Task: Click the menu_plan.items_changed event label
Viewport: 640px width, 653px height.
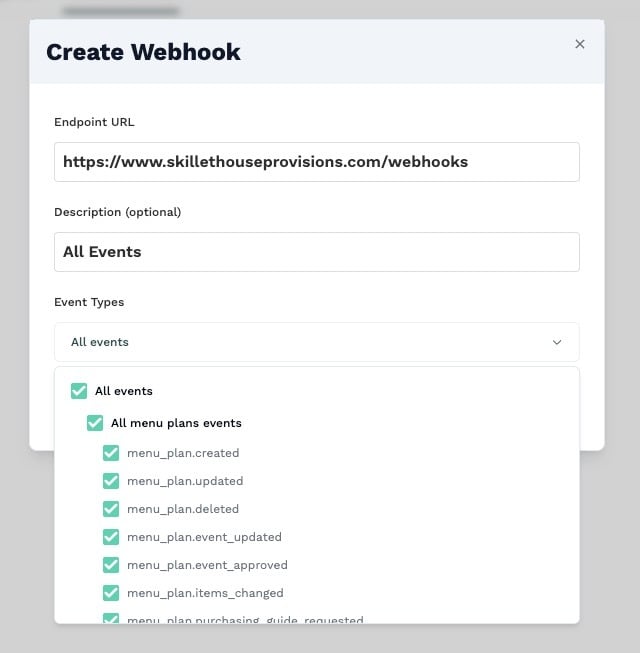Action: point(205,593)
